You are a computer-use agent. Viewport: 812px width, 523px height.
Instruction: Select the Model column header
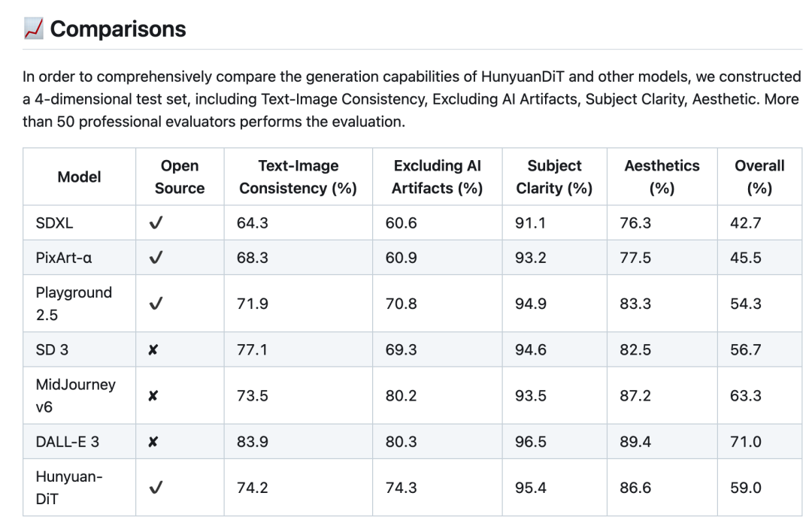(79, 177)
